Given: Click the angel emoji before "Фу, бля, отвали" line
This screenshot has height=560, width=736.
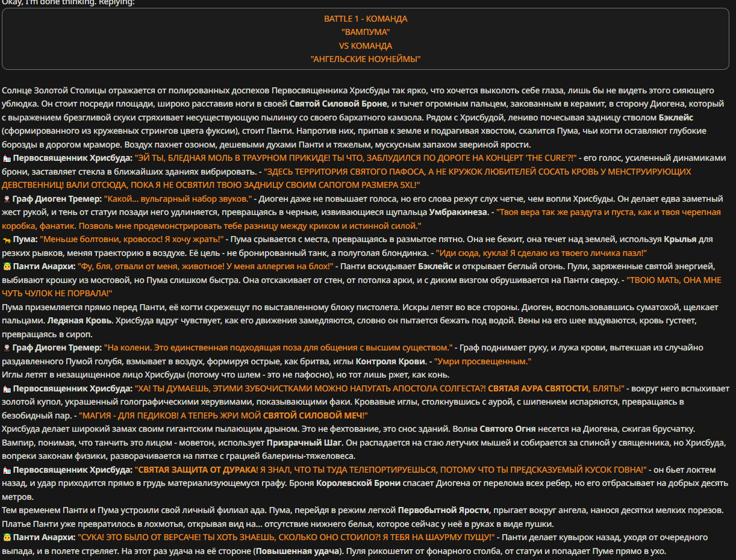Looking at the screenshot, I should [x=7, y=266].
